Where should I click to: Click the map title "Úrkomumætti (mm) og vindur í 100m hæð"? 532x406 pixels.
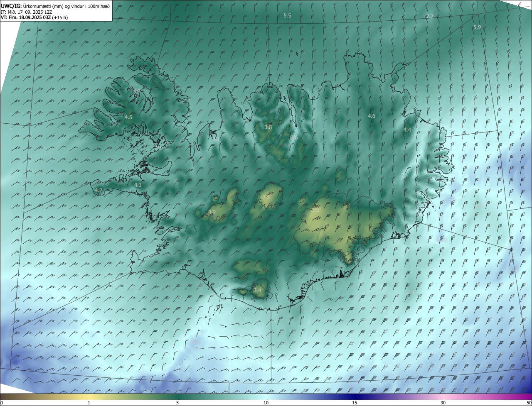pos(67,6)
